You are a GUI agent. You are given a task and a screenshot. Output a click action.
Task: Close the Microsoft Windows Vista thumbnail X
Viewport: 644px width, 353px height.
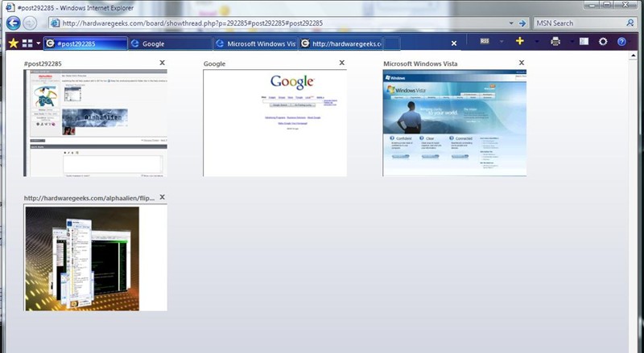(x=521, y=63)
